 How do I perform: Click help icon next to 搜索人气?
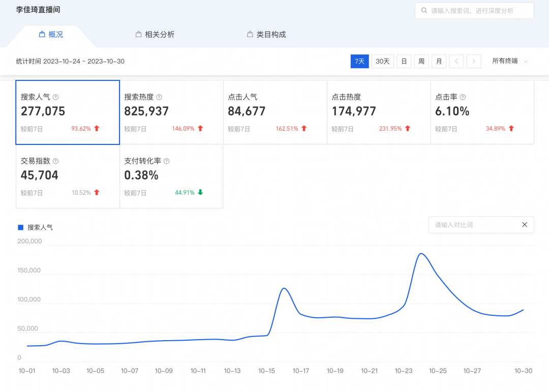[56, 97]
